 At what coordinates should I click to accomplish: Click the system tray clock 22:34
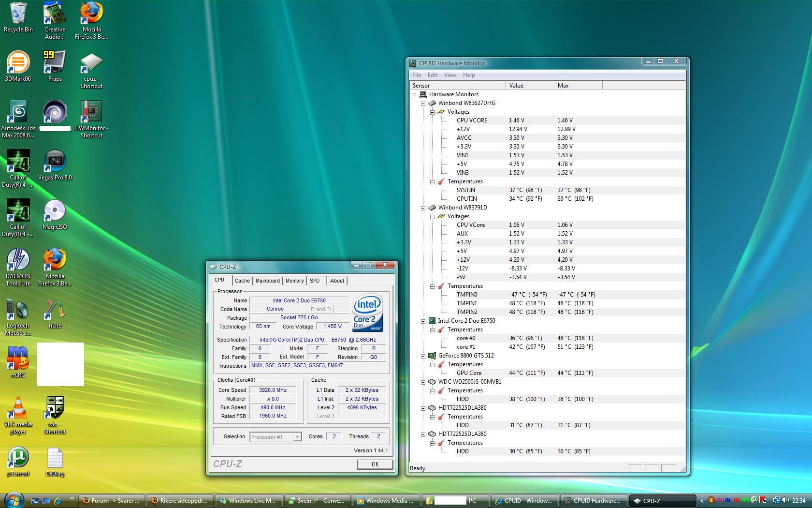(x=799, y=501)
